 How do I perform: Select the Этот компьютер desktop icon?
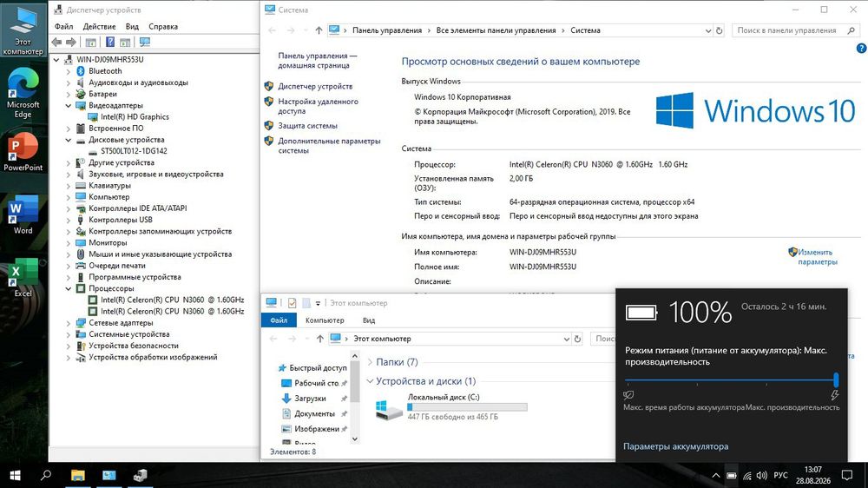click(x=23, y=30)
